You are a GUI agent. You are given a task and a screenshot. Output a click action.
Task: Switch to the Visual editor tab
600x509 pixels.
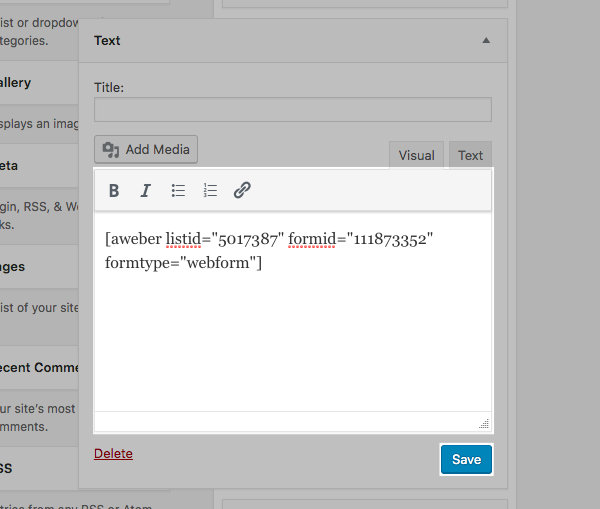(x=416, y=155)
